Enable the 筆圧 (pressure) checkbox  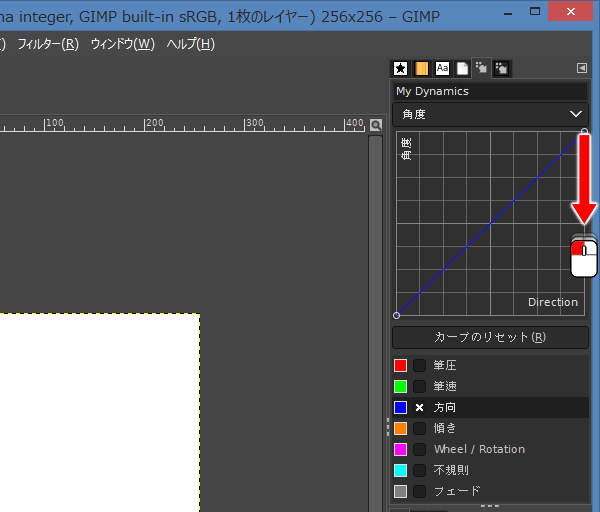(x=420, y=366)
